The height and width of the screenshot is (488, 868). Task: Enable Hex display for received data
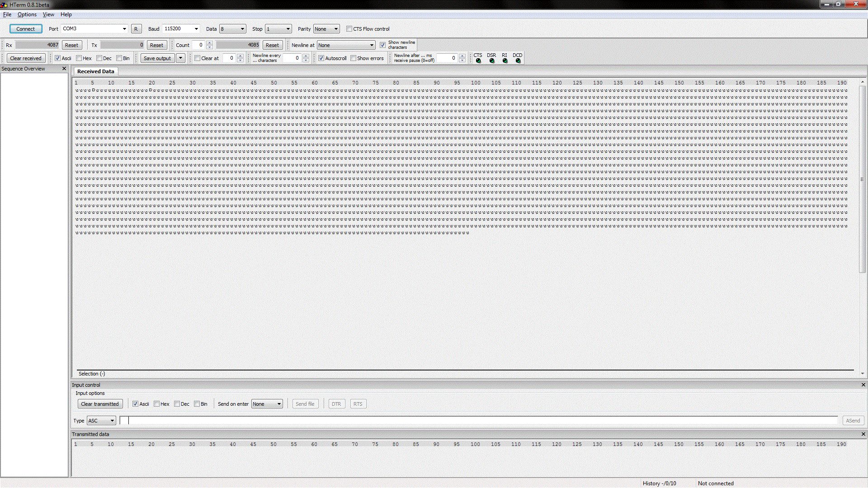click(79, 58)
